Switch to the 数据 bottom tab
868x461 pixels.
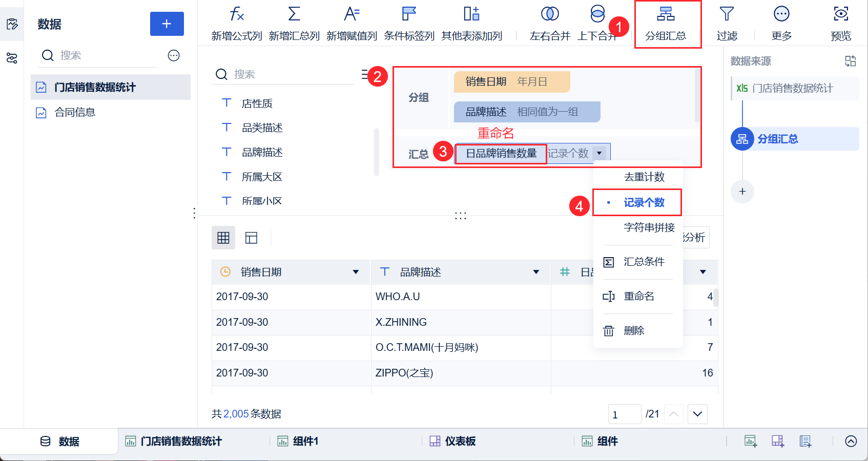point(59,442)
